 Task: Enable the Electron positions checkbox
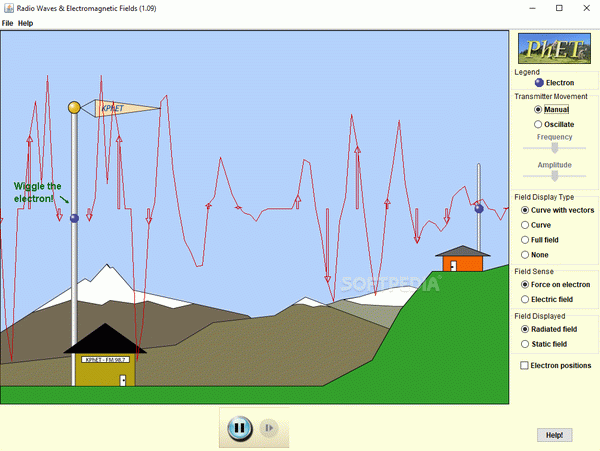[525, 366]
